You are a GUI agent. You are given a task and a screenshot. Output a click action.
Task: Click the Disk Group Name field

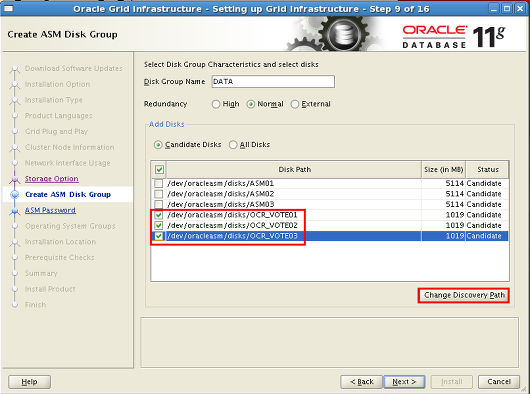[273, 82]
